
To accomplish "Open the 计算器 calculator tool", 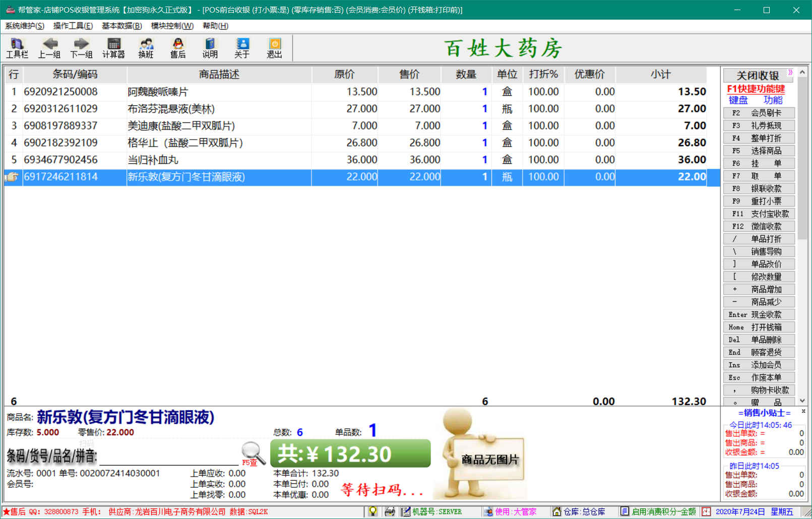I will point(113,48).
